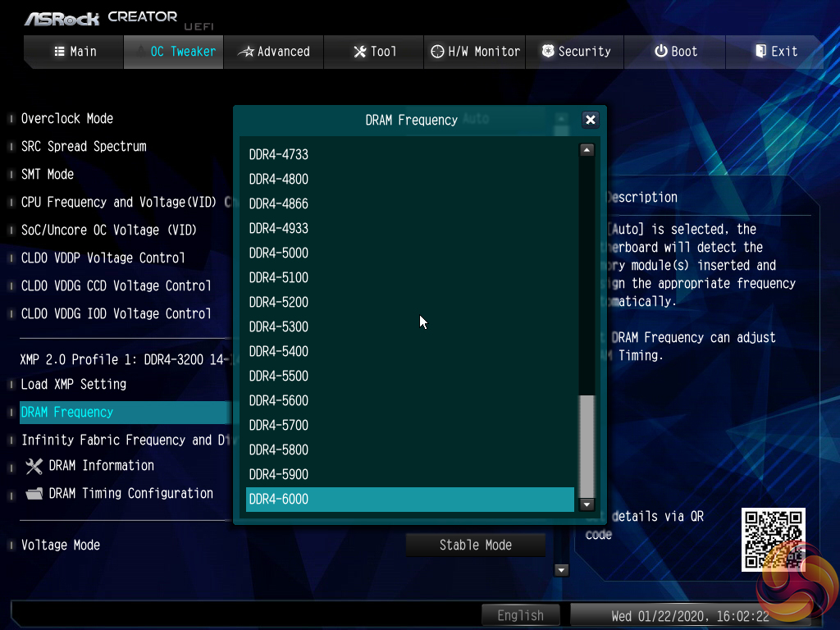Screen dimensions: 840x630
Task: Click the wrench icon beside DRAM Information
Action: point(34,466)
